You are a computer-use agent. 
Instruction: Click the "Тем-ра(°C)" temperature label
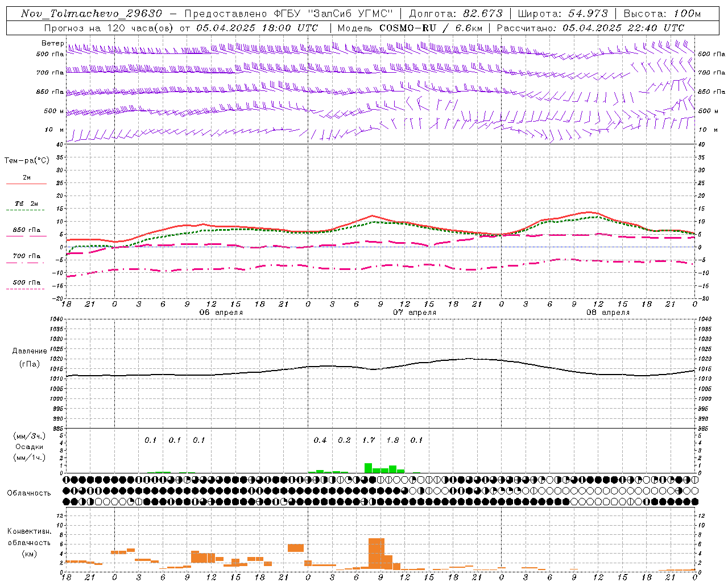27,161
